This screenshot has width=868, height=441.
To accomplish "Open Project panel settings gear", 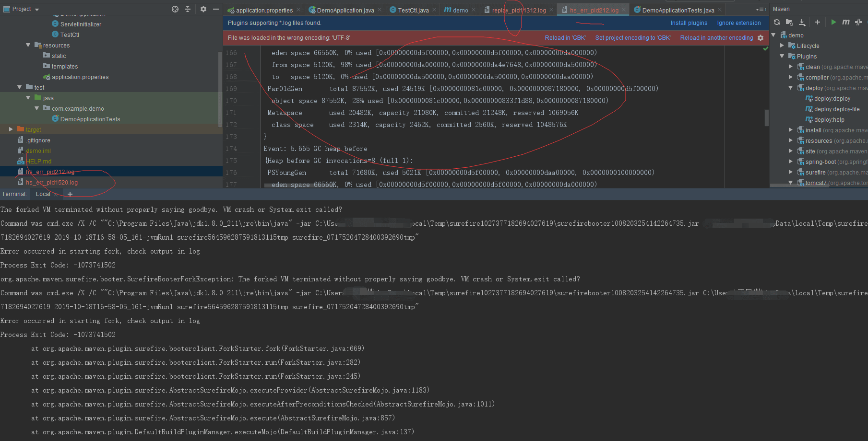I will point(203,9).
